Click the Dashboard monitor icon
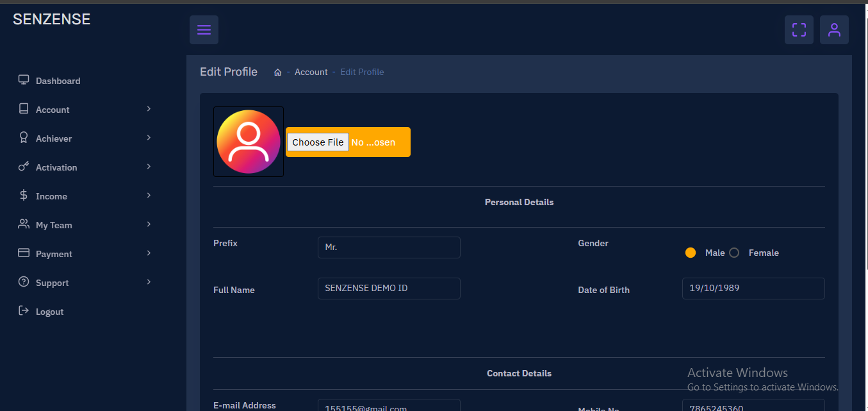 tap(24, 80)
